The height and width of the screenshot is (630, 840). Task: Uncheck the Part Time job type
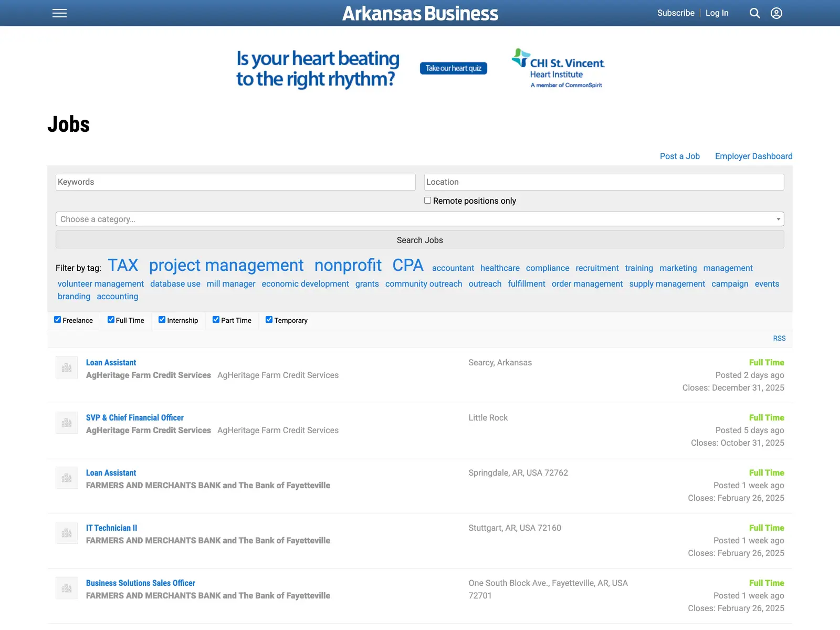216,320
